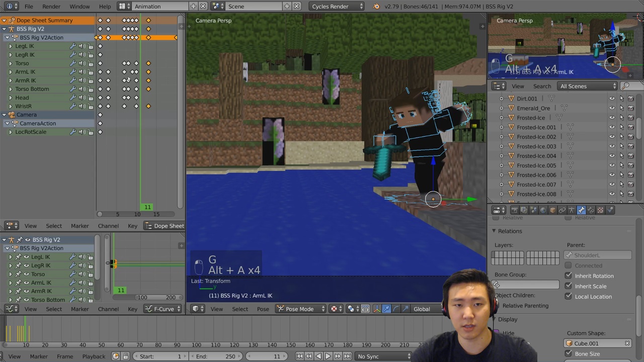Open the Render menu
This screenshot has width=644, height=362.
(x=51, y=7)
